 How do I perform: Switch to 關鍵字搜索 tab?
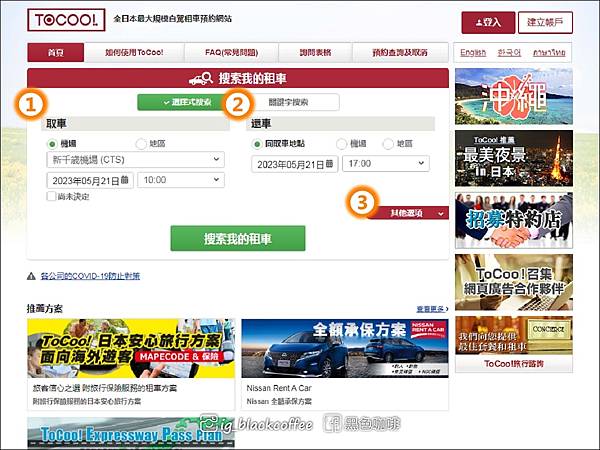(x=292, y=102)
